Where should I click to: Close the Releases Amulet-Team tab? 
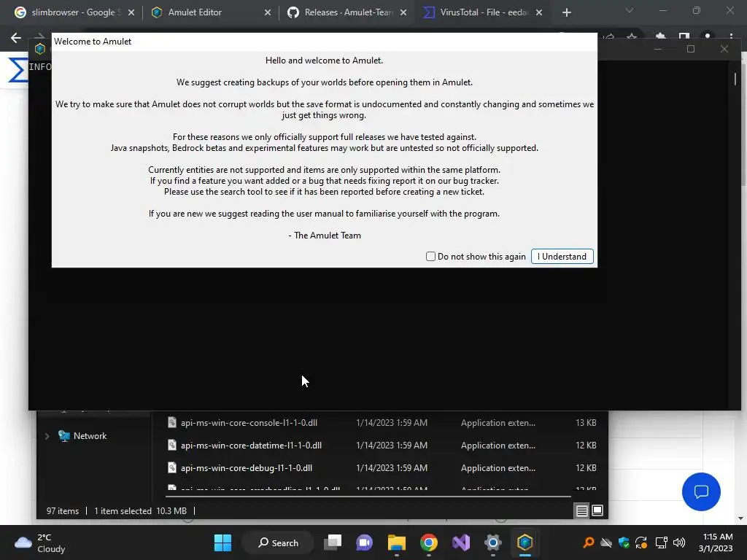tap(403, 12)
